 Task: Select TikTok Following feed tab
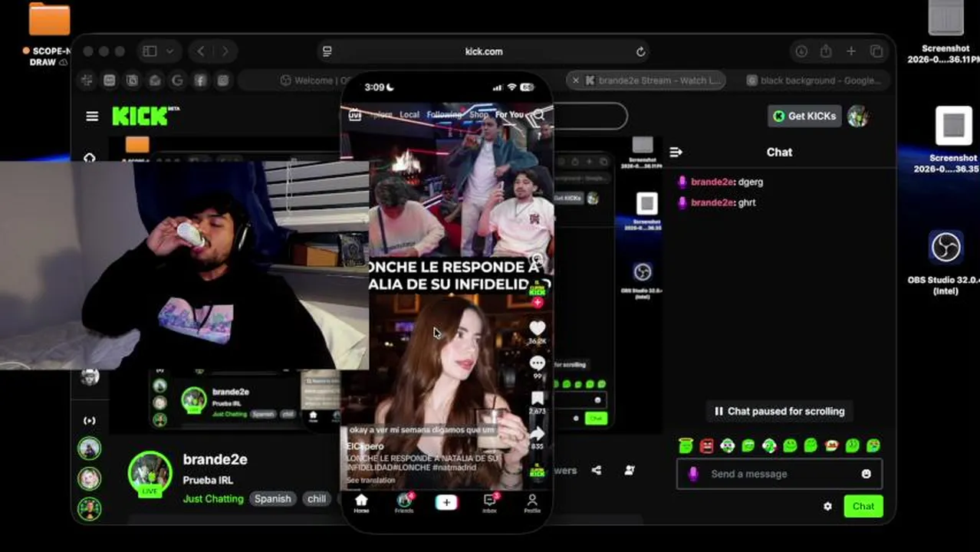pos(444,115)
